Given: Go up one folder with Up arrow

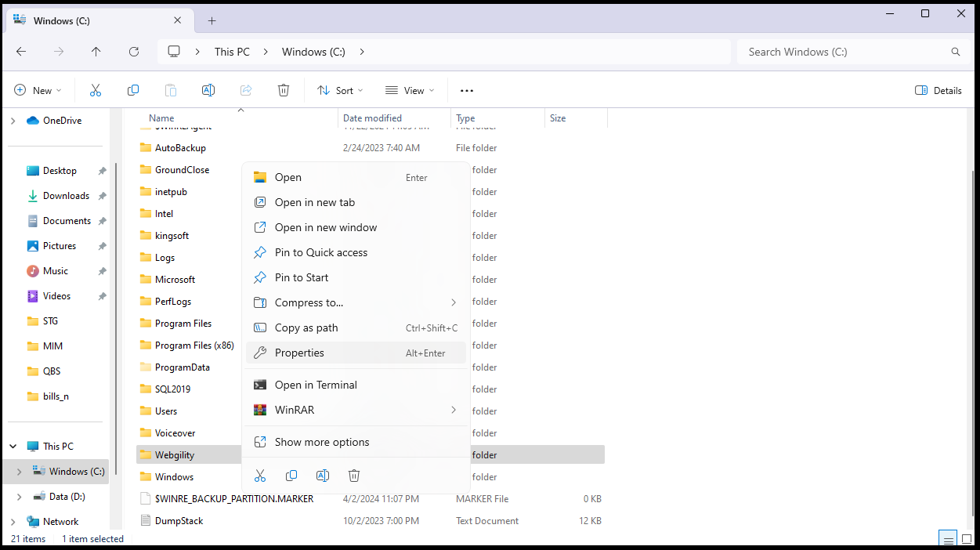Looking at the screenshot, I should [x=96, y=52].
